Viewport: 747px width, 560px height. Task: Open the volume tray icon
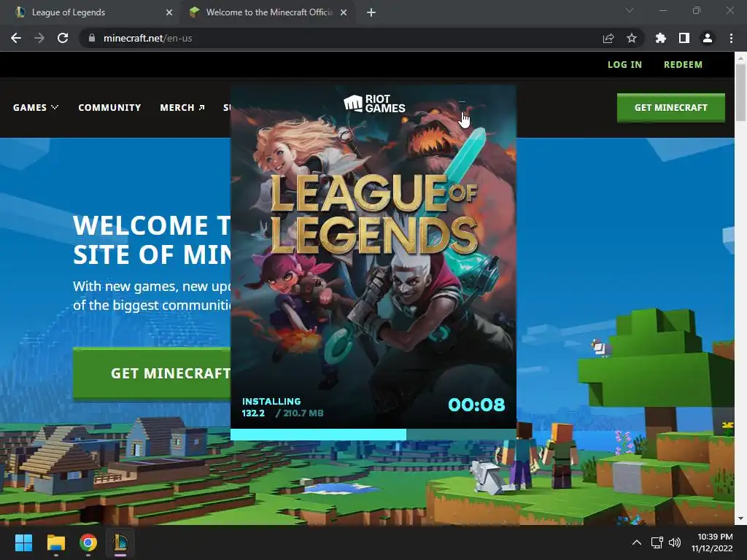point(674,542)
